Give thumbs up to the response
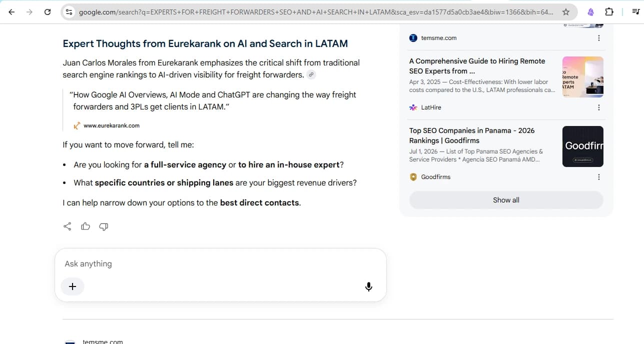The image size is (644, 344). (x=86, y=226)
